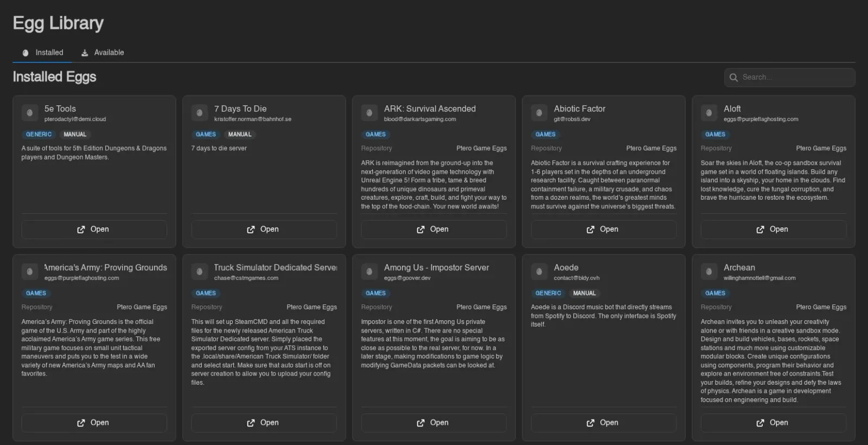Click the Installed Eggs heading
The width and height of the screenshot is (868, 445).
(x=54, y=77)
